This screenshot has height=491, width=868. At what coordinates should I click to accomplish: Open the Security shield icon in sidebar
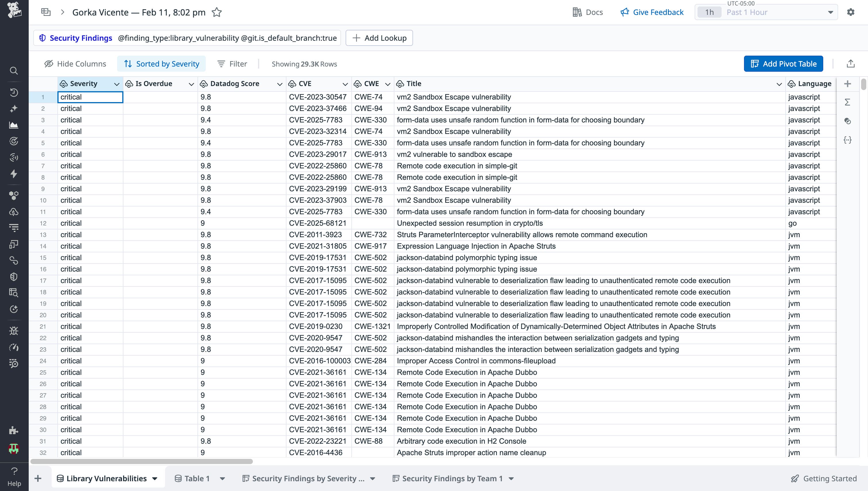(x=13, y=276)
